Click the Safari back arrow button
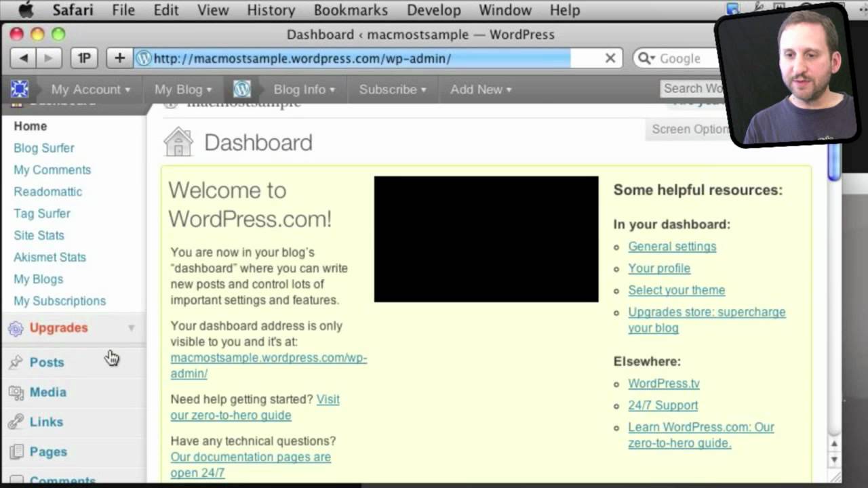868x488 pixels. pos(24,58)
